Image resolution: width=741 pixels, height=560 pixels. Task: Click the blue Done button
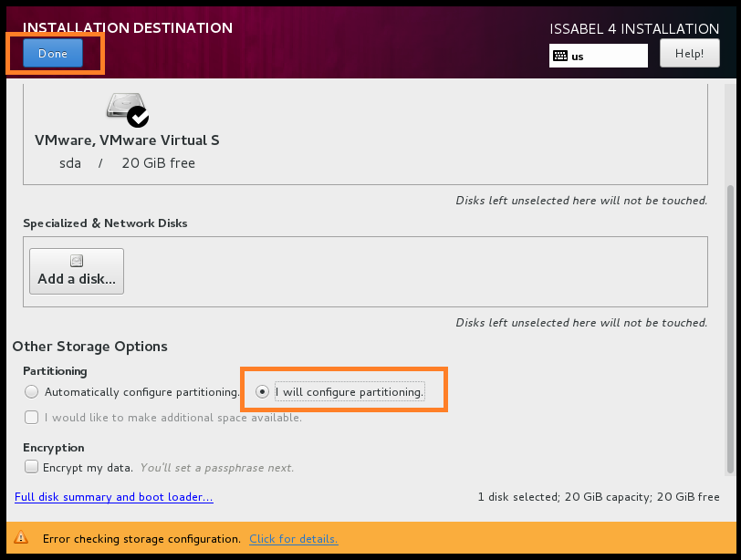click(x=53, y=54)
